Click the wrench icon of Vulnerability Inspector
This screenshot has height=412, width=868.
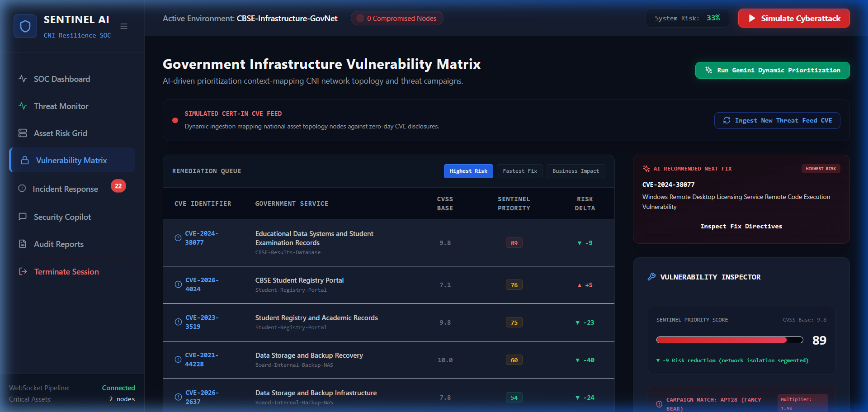(x=651, y=277)
